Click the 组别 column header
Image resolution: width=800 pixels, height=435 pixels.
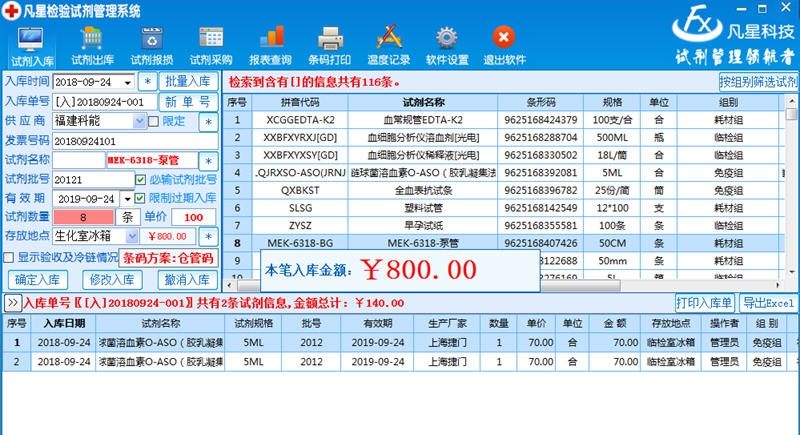pyautogui.click(x=728, y=103)
